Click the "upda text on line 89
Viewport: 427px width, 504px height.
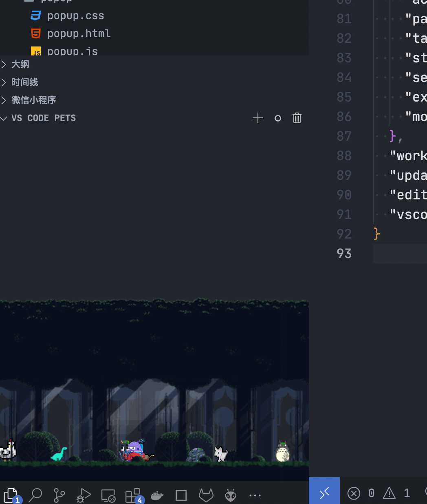point(408,175)
